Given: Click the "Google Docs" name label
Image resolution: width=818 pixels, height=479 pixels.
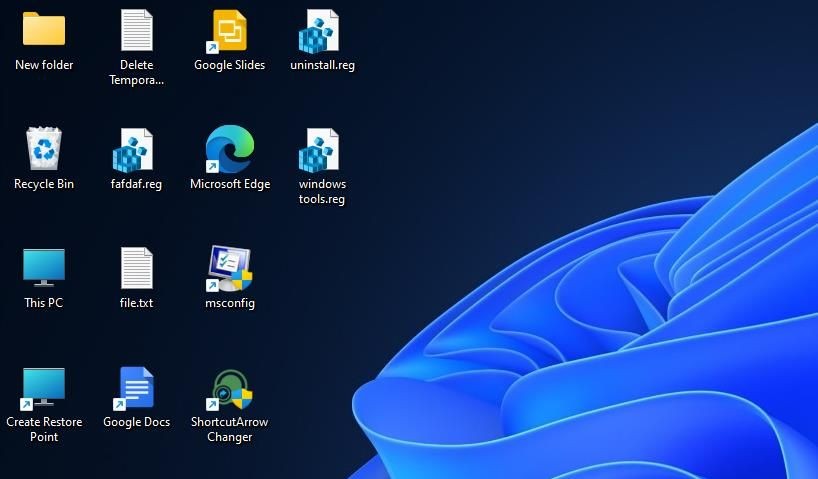Looking at the screenshot, I should pos(137,422).
